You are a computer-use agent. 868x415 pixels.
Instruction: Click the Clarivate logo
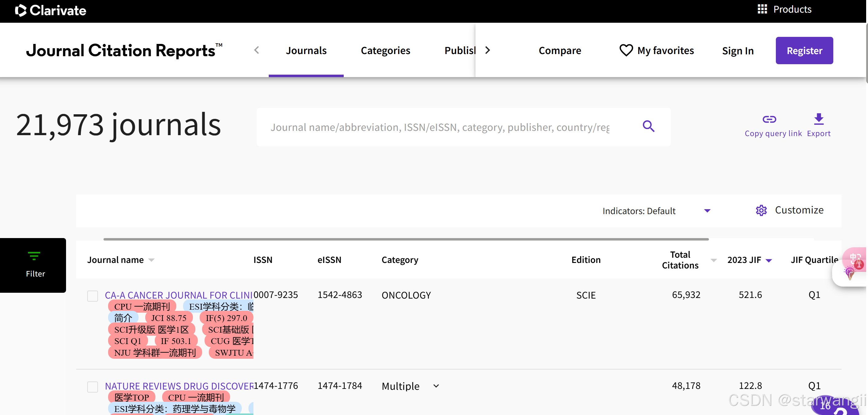pyautogui.click(x=51, y=11)
